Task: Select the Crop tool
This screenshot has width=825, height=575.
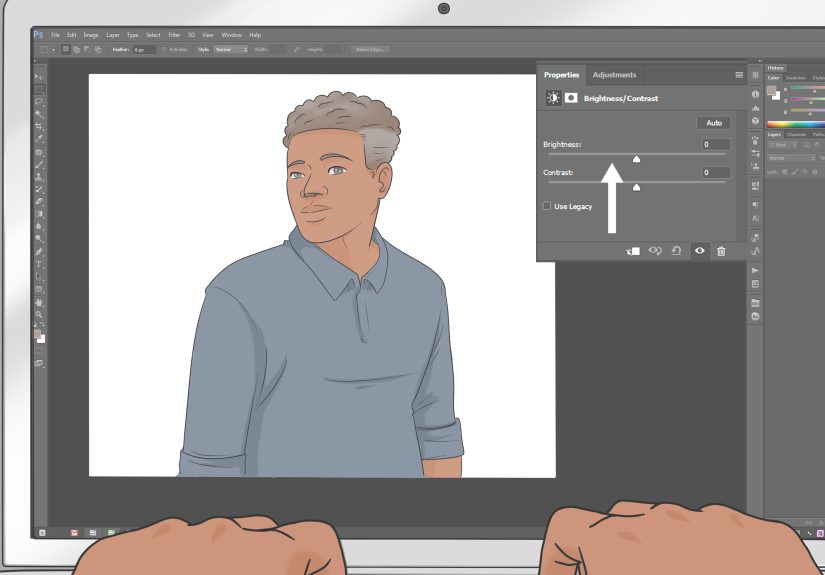Action: click(x=39, y=127)
